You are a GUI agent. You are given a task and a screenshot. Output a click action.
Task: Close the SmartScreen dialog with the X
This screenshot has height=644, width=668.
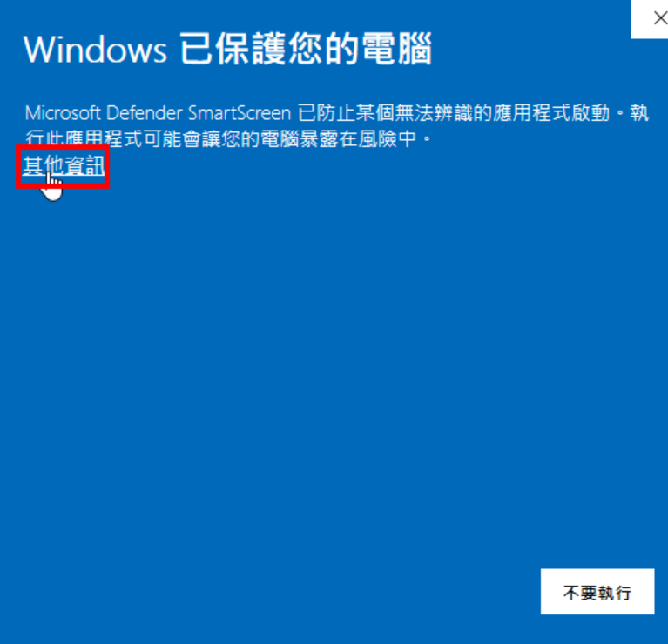pos(658,18)
